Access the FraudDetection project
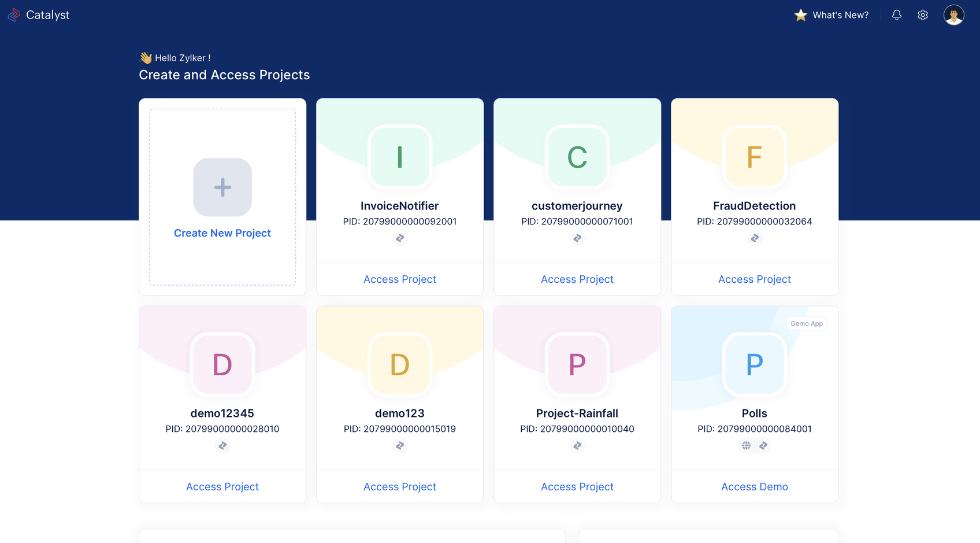Screen dimensions: 980x543 (755, 279)
